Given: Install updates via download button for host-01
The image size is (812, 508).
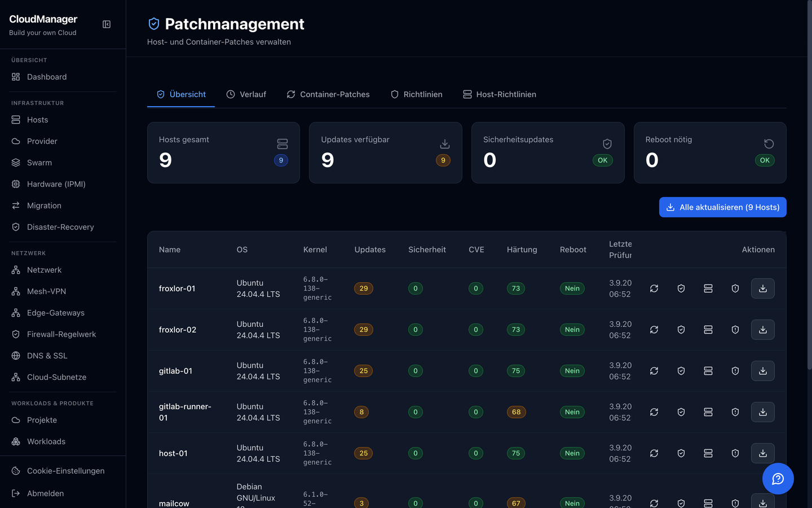Looking at the screenshot, I should pyautogui.click(x=763, y=453).
